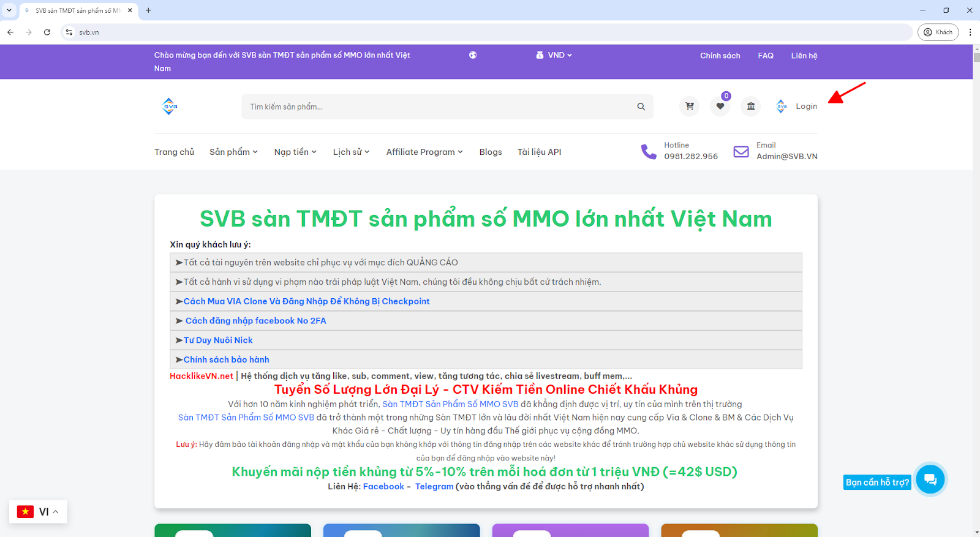This screenshot has height=537, width=980.
Task: Click Bạn cần hỗ trợ? label
Action: click(x=877, y=483)
